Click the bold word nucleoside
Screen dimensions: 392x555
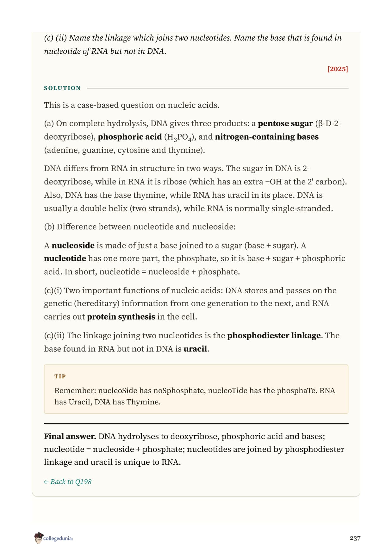click(73, 245)
